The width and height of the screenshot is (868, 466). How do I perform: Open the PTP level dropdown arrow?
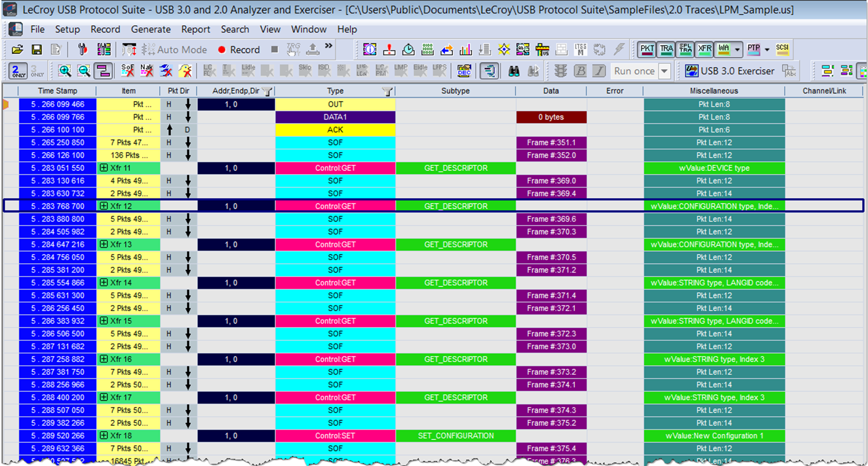(767, 50)
